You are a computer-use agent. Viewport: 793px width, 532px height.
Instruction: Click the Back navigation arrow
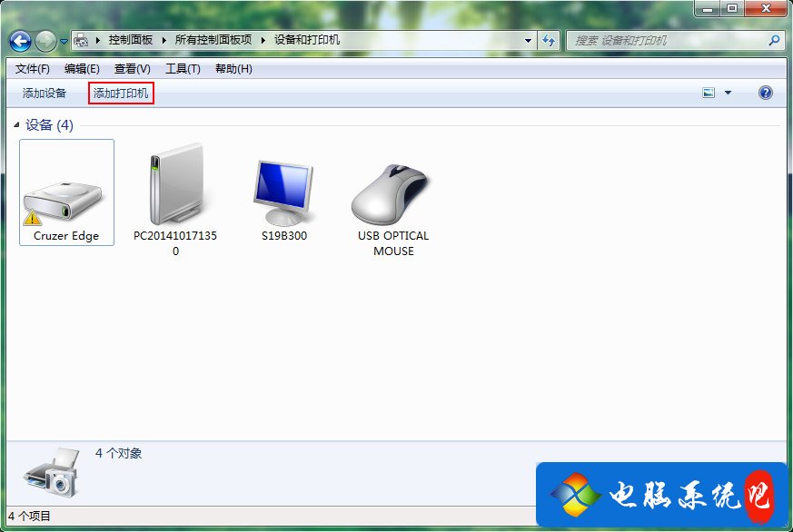click(x=20, y=42)
